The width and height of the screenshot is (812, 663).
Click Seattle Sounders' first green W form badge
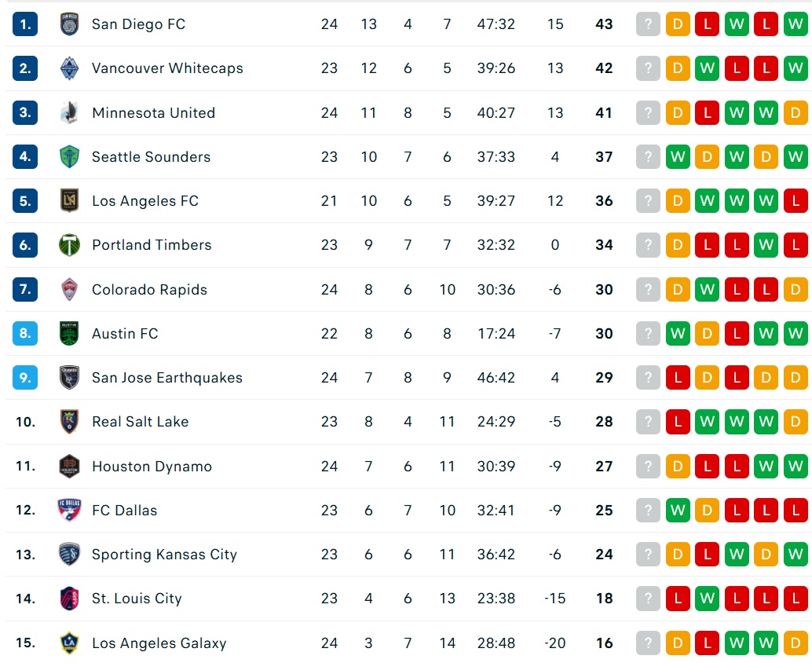coord(678,156)
